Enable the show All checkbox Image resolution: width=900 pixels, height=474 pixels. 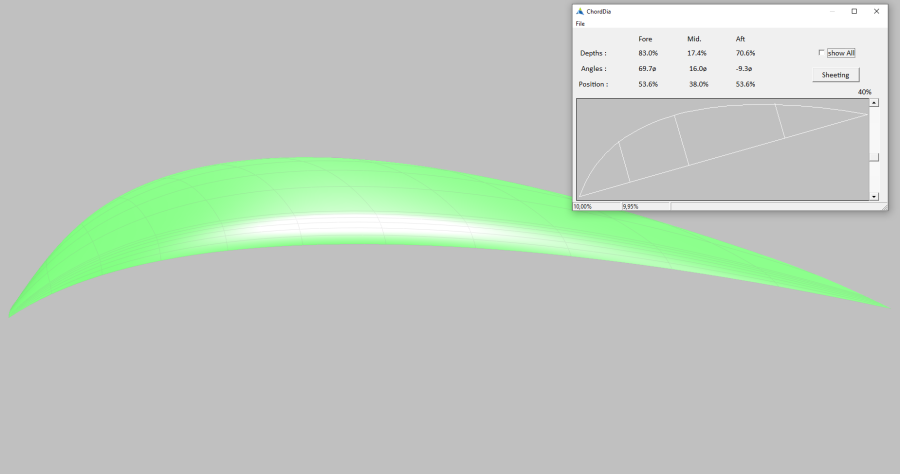click(x=822, y=53)
